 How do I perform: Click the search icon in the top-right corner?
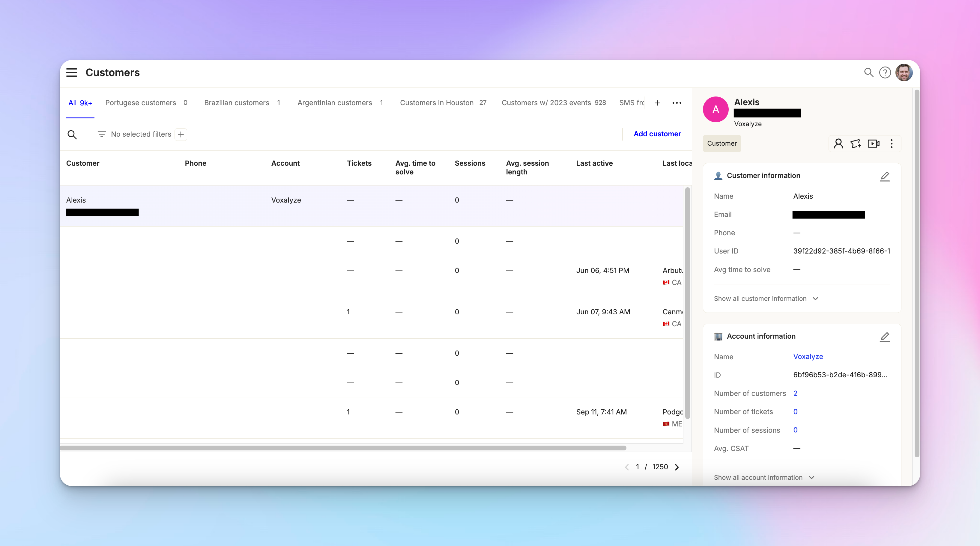click(868, 72)
